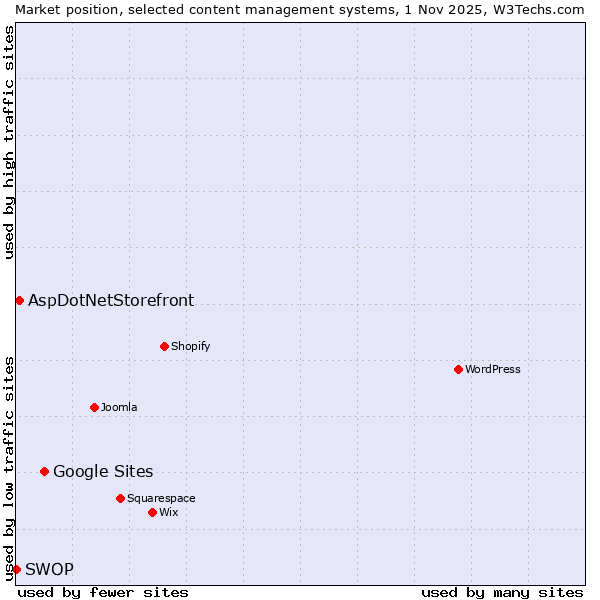This screenshot has height=600, width=600.
Task: Click the WordPress text label
Action: [x=492, y=369]
